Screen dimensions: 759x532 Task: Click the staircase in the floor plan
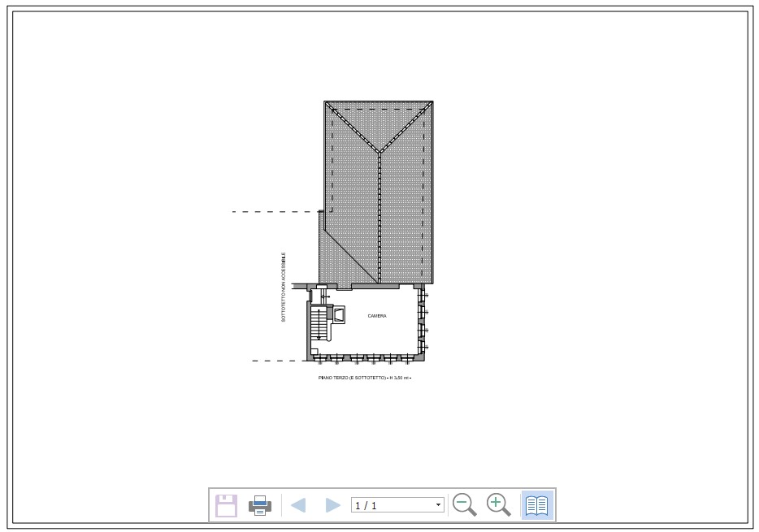tap(318, 325)
